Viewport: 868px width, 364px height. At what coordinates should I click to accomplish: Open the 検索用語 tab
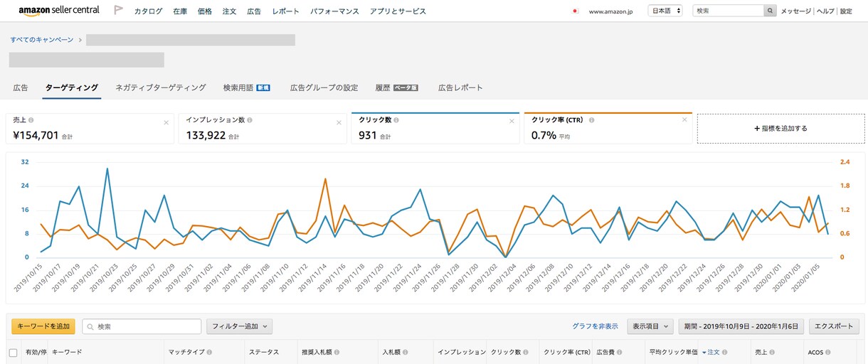(246, 87)
